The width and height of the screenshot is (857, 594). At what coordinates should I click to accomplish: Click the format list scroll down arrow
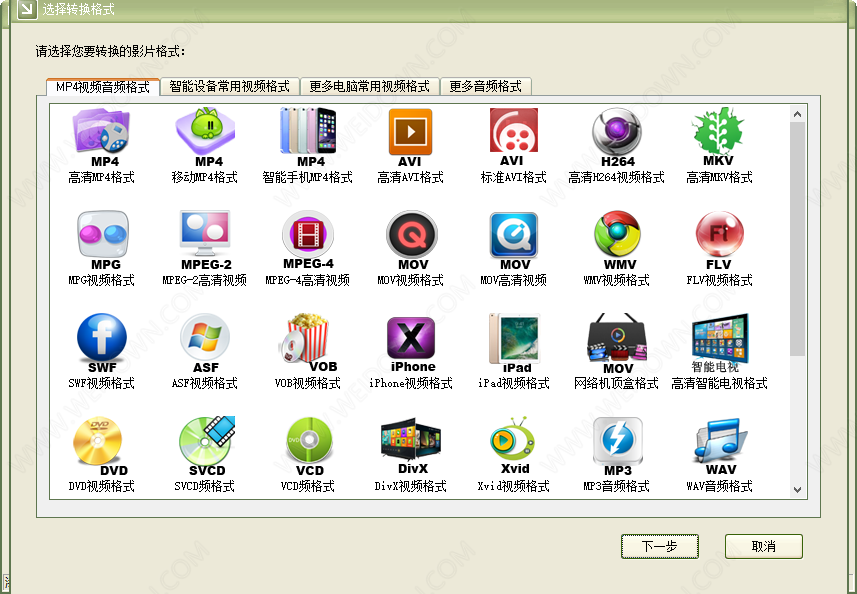pyautogui.click(x=797, y=490)
